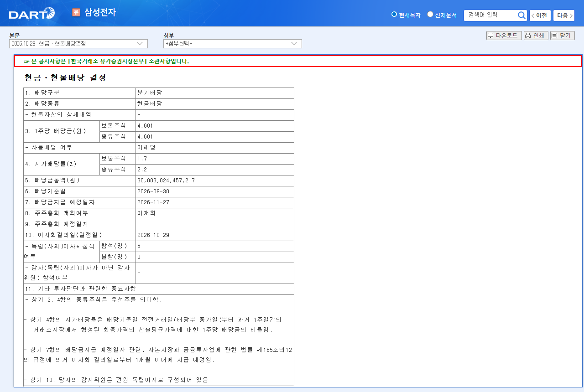Click the 6. 배당기준일 label
This screenshot has width=584, height=392.
coord(46,191)
